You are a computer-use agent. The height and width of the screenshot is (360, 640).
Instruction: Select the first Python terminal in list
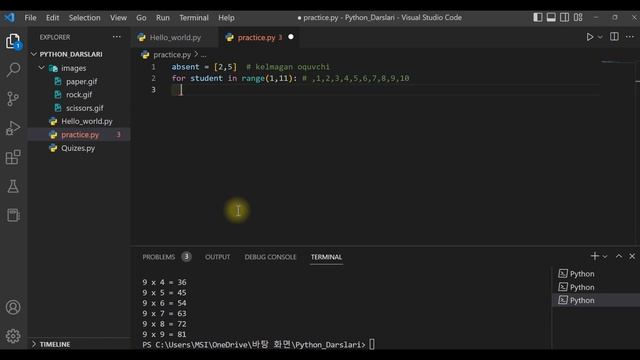(x=596, y=274)
